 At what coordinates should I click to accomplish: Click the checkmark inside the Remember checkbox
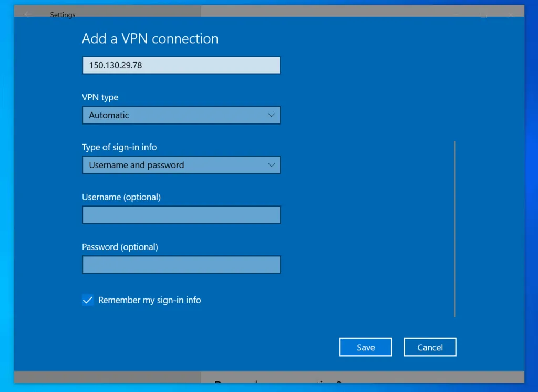(x=87, y=300)
